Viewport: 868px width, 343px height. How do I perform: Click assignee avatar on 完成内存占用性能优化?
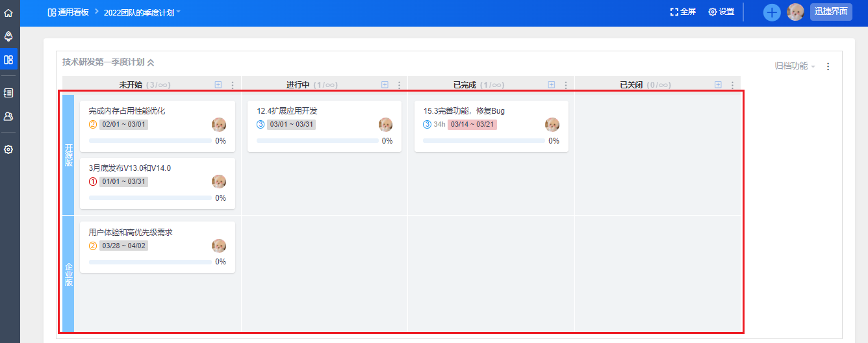[219, 125]
